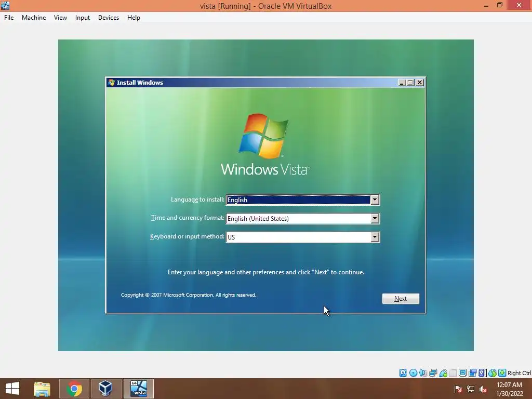The height and width of the screenshot is (399, 532).
Task: Click the CPU virtualization status icon
Action: [x=482, y=373]
